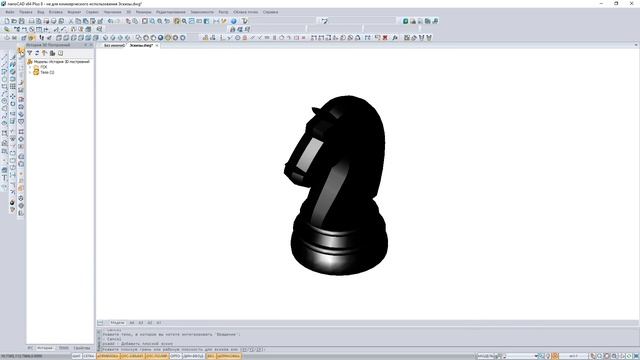Select the A3 layout tab
Screen dimensions: 640x360
coord(141,322)
